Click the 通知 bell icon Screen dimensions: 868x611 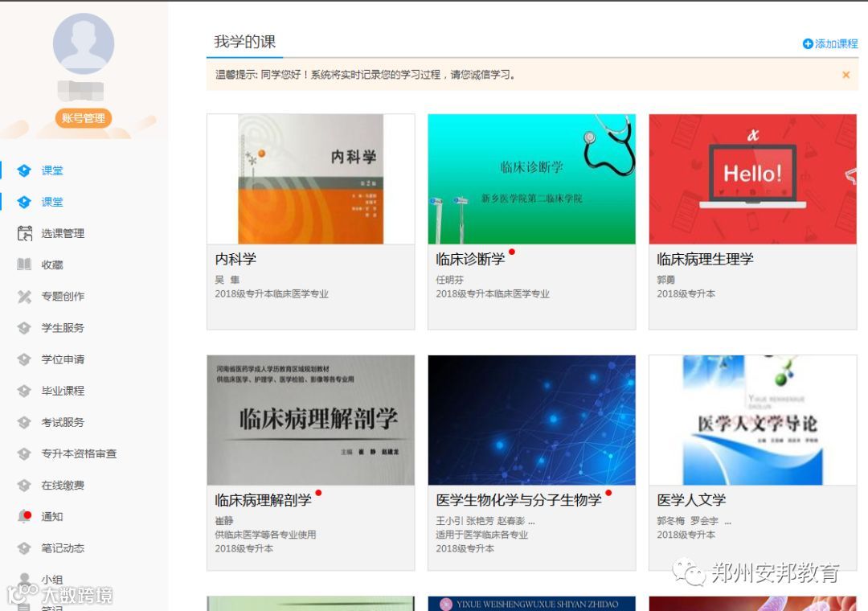click(24, 517)
